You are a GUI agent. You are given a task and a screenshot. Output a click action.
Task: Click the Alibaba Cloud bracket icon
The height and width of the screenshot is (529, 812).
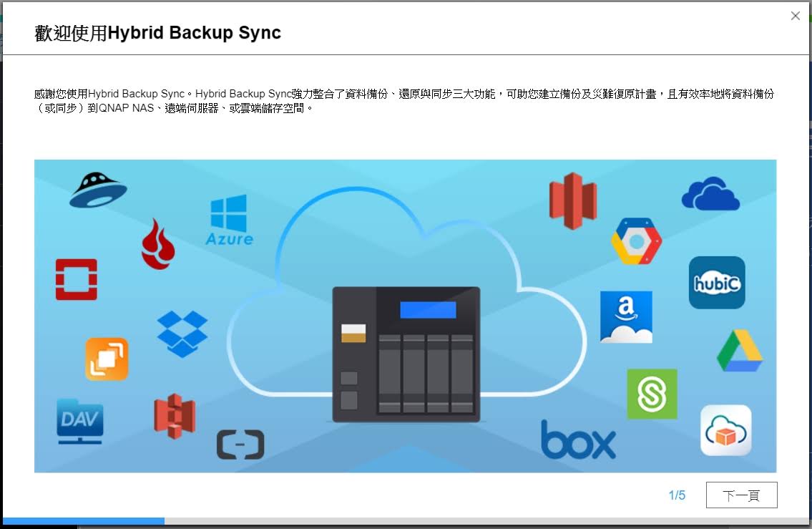tap(240, 444)
